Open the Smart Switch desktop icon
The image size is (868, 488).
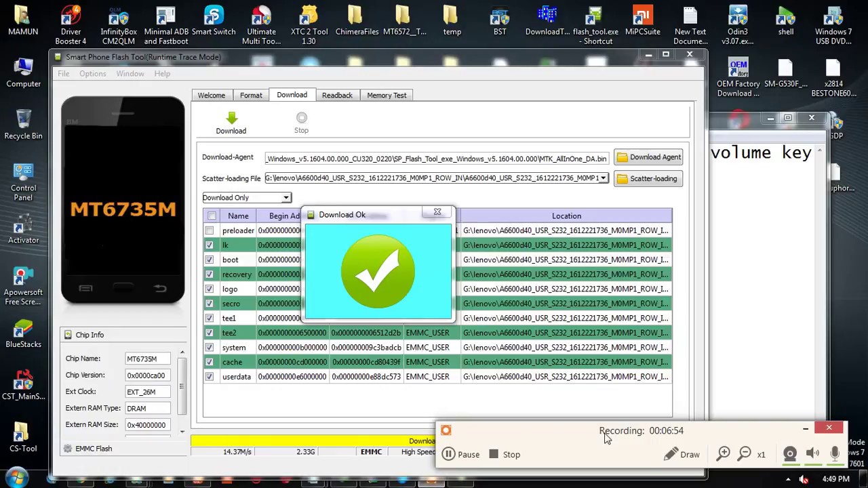click(x=214, y=20)
